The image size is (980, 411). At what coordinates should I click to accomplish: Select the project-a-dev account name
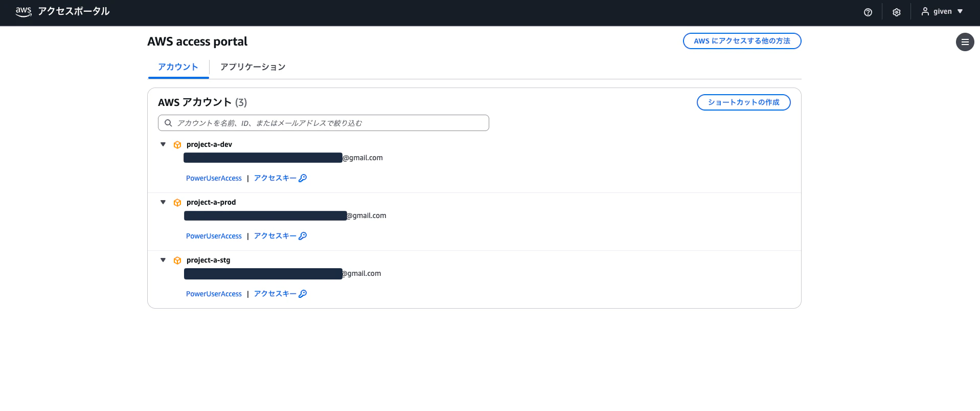coord(209,144)
